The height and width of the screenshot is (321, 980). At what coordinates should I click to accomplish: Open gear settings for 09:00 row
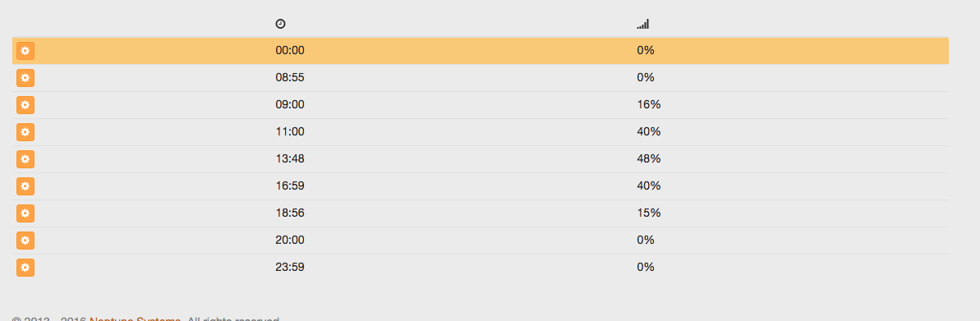click(x=25, y=105)
